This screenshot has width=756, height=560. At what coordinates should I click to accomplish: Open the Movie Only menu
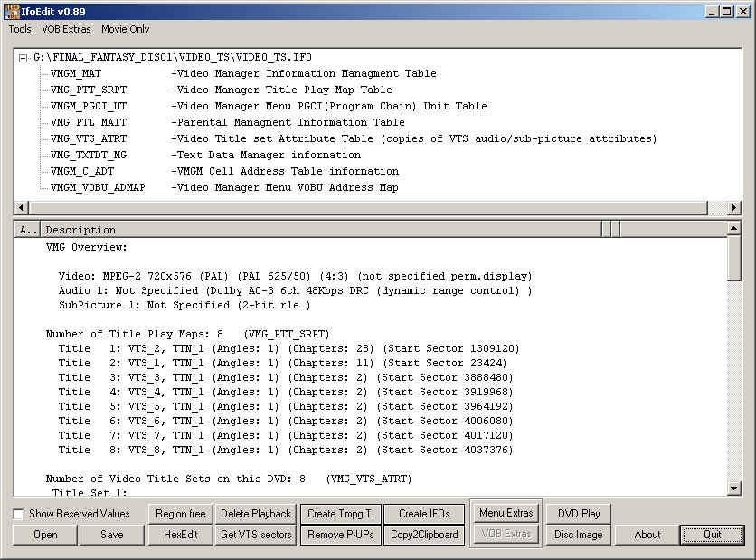point(126,29)
